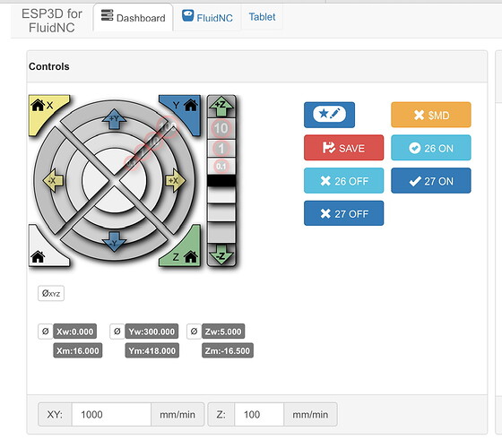Screen dimensions: 502x448
Task: Click the red SAVE macro button
Action: (343, 148)
